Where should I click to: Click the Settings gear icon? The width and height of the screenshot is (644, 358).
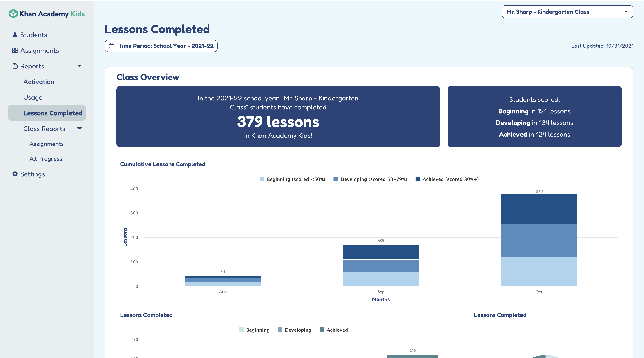tap(15, 174)
